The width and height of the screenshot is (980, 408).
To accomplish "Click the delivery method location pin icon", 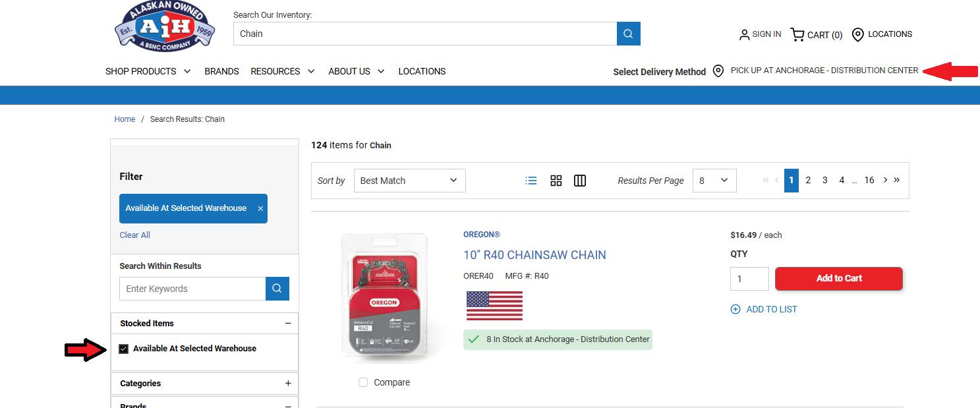I will click(718, 71).
